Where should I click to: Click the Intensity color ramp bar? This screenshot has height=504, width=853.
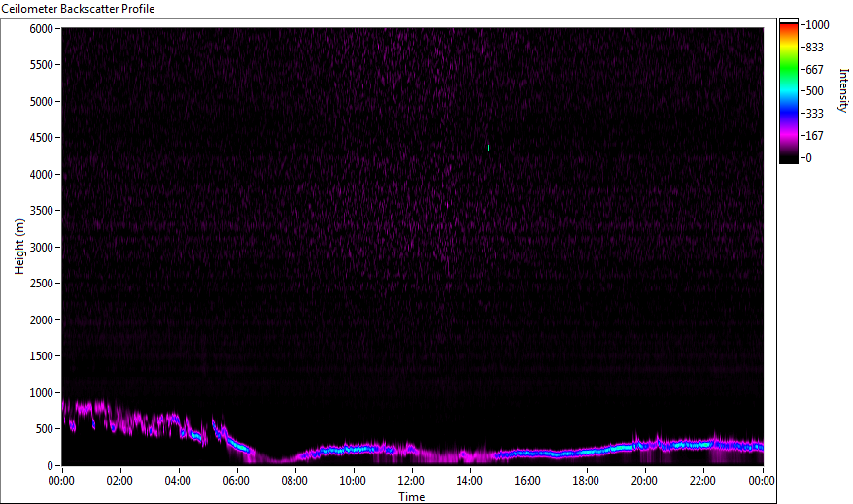[788, 91]
